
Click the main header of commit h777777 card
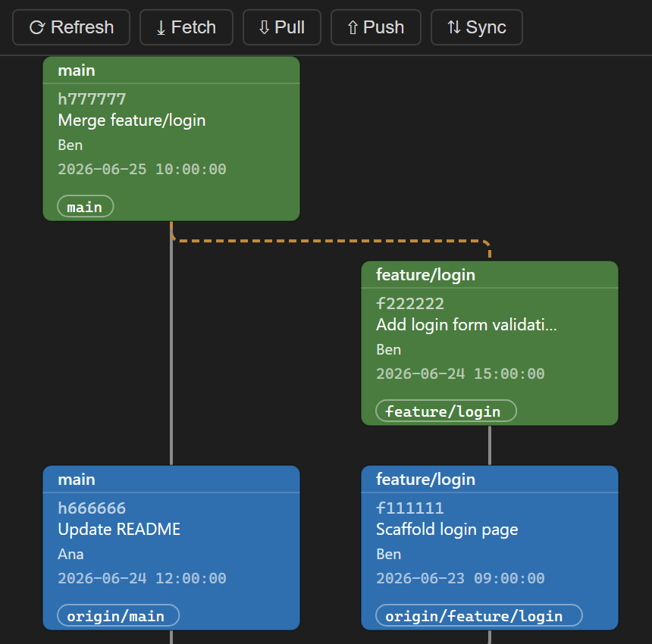171,70
